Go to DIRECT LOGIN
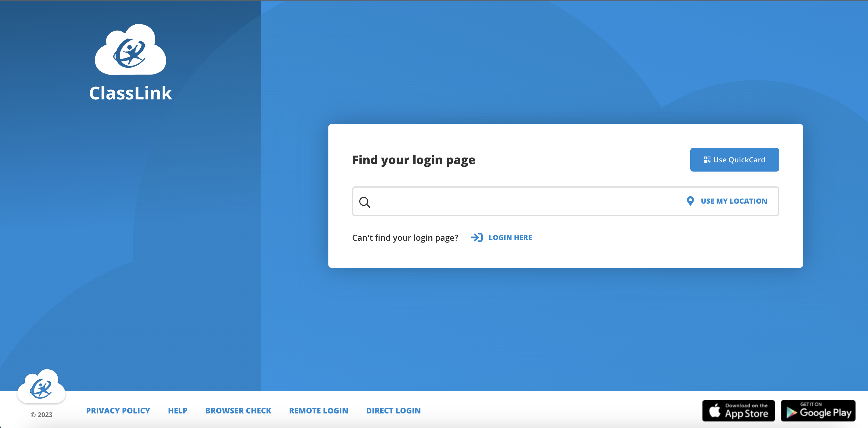The height and width of the screenshot is (428, 868). point(393,410)
